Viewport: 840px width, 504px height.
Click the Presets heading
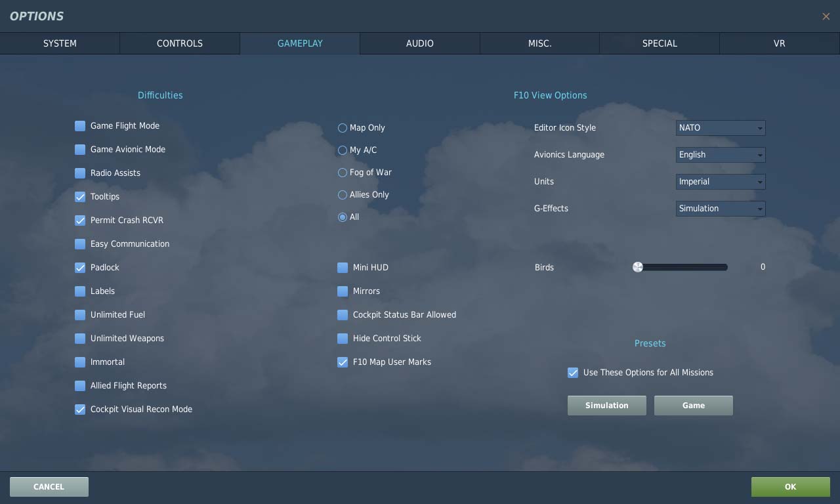[x=650, y=343]
